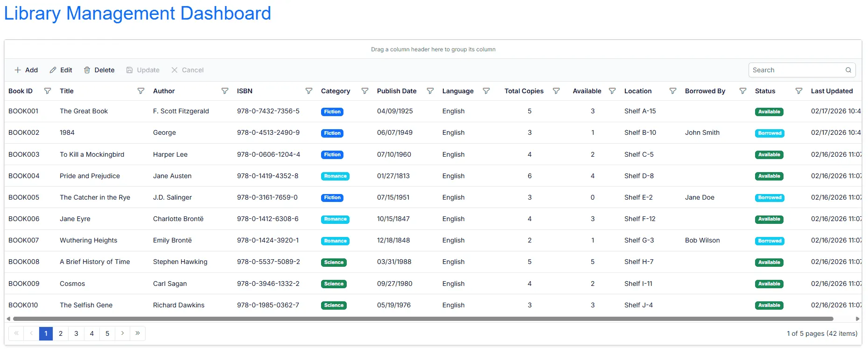Image resolution: width=868 pixels, height=354 pixels.
Task: Click the scrollbar right arrow
Action: tap(857, 319)
